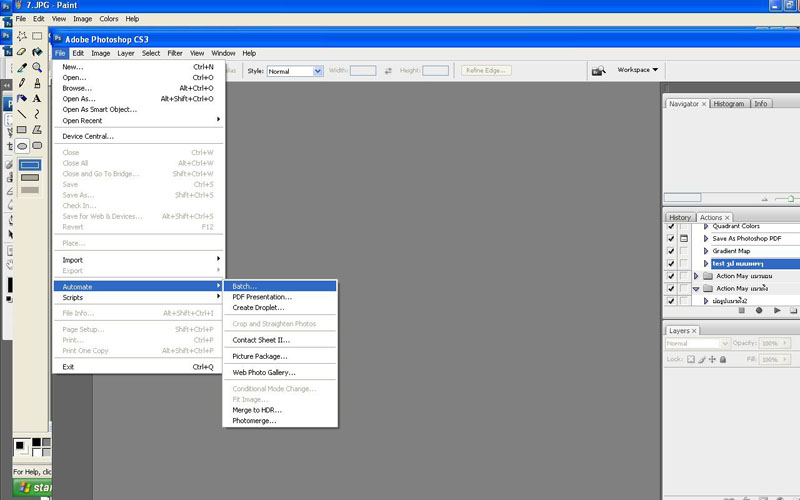The image size is (800, 500).
Task: Open the Style dropdown set to Normal
Action: pyautogui.click(x=295, y=71)
